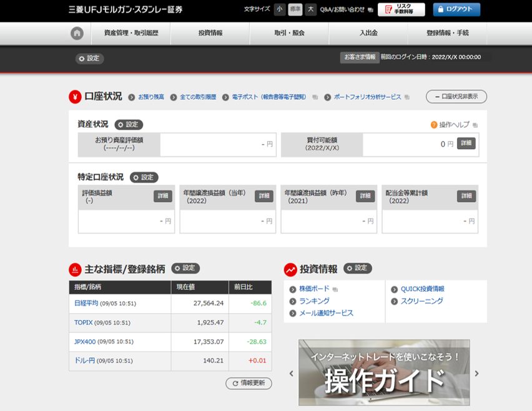Click the 投資情報 red trend icon

click(290, 269)
